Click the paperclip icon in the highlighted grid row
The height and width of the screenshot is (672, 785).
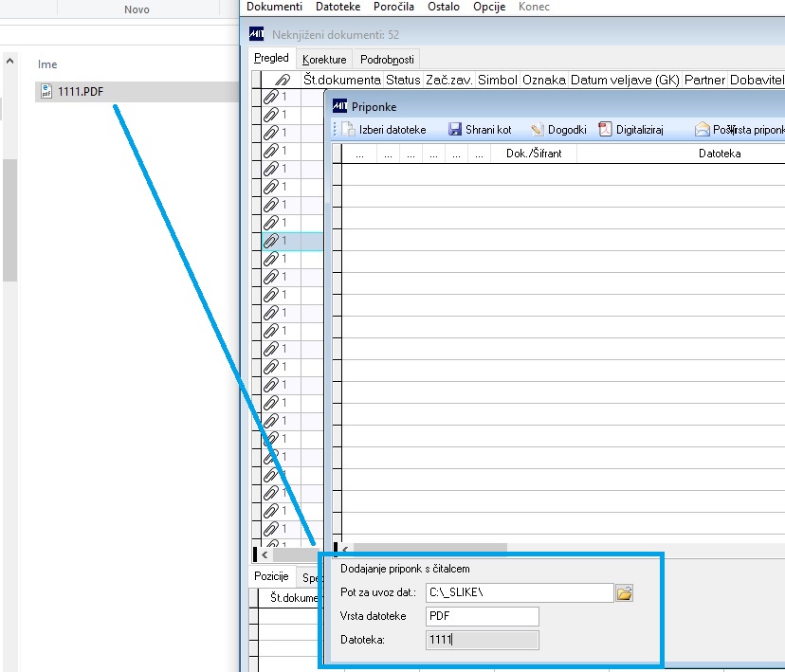tap(271, 241)
